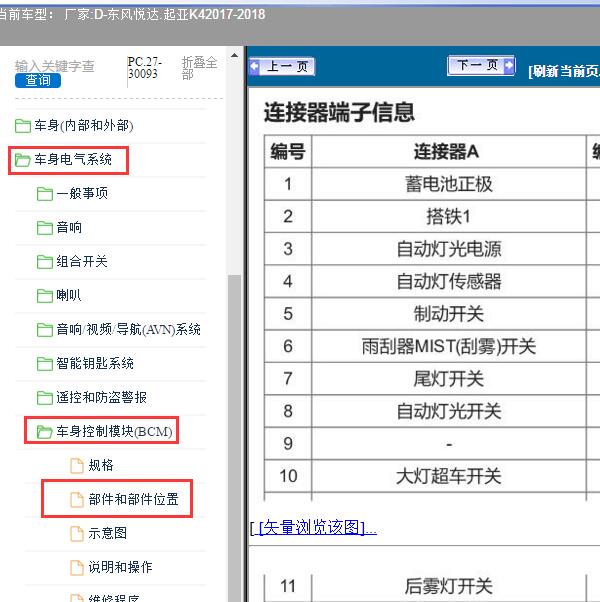Click the vehicle model text 起亚K42017-2018

click(214, 15)
